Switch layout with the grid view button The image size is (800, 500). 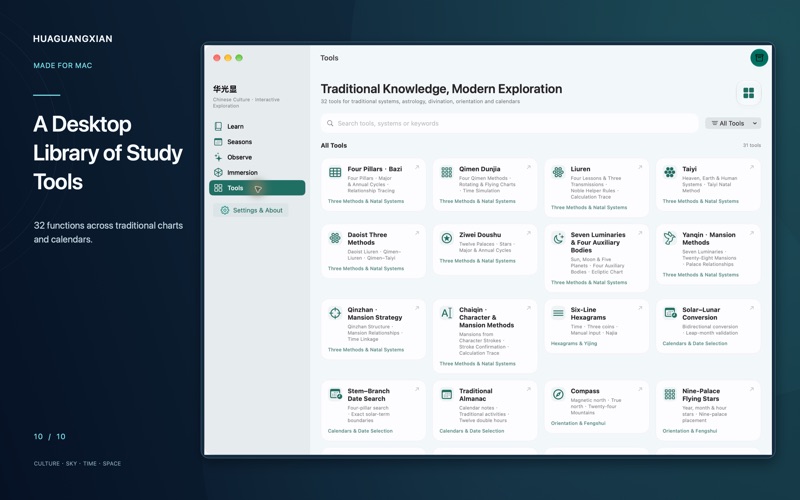pos(748,93)
